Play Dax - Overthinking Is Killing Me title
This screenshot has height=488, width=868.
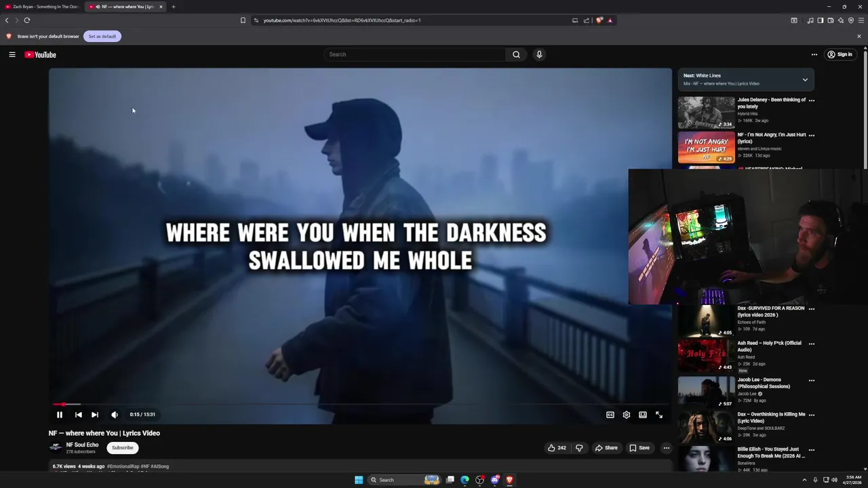point(771,418)
